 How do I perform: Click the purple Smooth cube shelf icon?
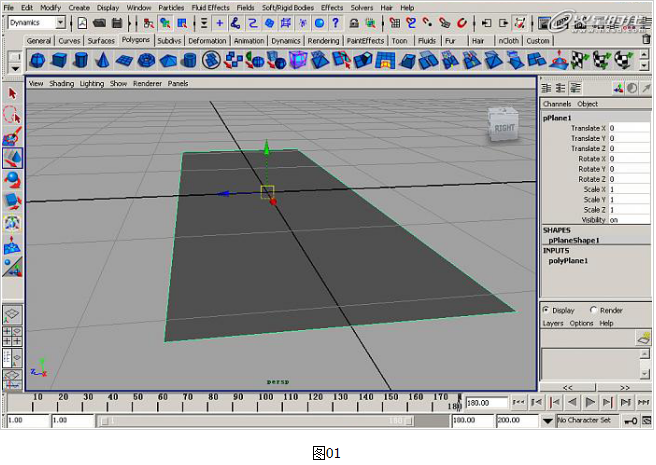point(298,60)
